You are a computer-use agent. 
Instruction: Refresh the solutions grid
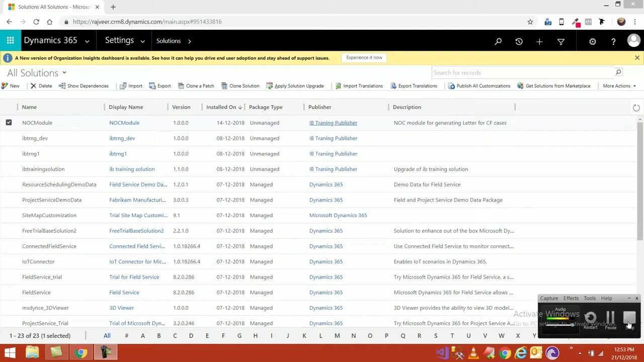pos(636,108)
